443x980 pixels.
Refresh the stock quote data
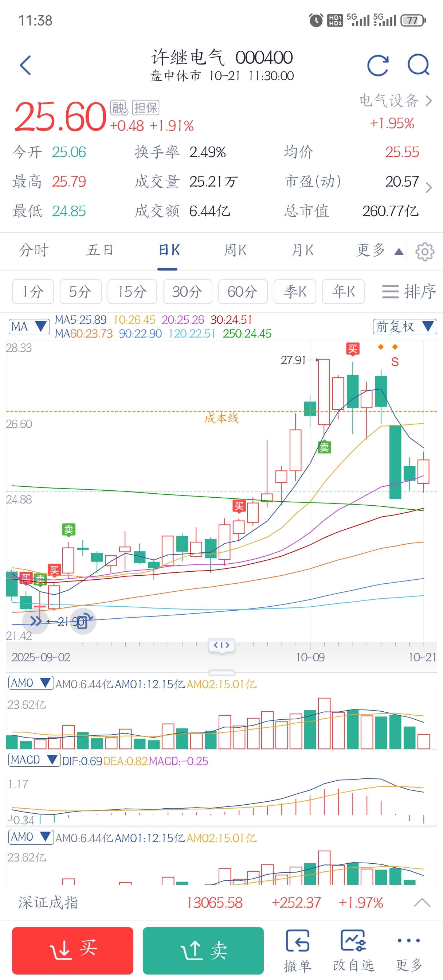377,65
